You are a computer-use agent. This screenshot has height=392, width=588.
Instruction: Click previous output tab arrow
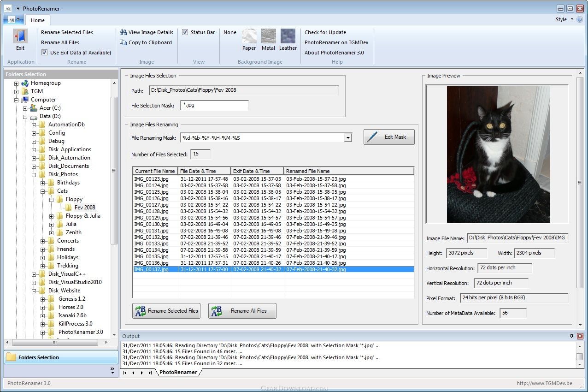pos(133,373)
